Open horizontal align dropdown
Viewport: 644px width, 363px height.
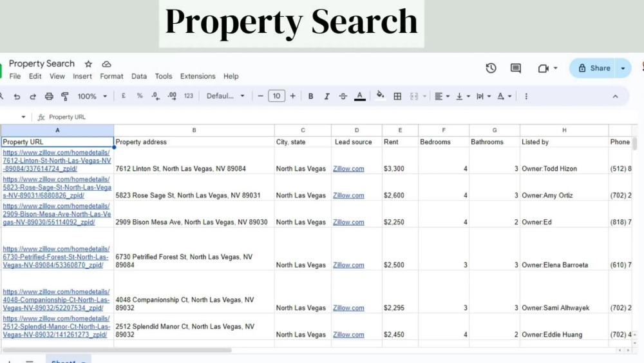[x=442, y=96]
